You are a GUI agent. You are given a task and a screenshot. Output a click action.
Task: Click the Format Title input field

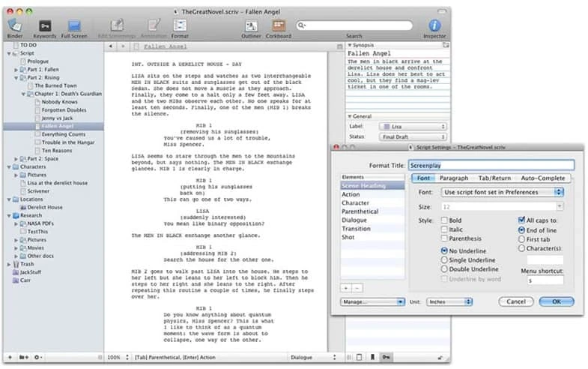pos(491,165)
